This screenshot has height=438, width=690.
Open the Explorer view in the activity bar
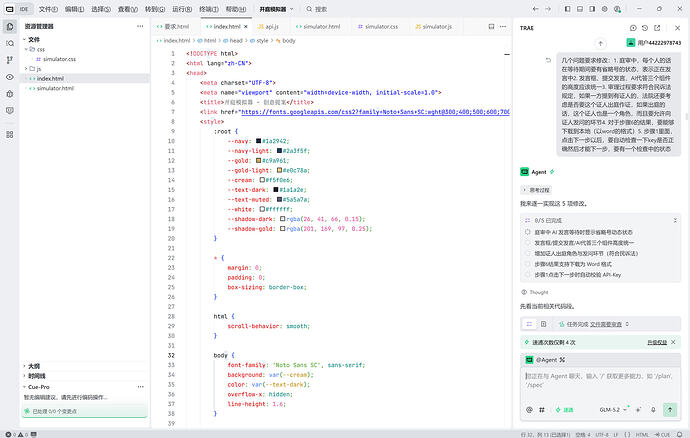10,26
